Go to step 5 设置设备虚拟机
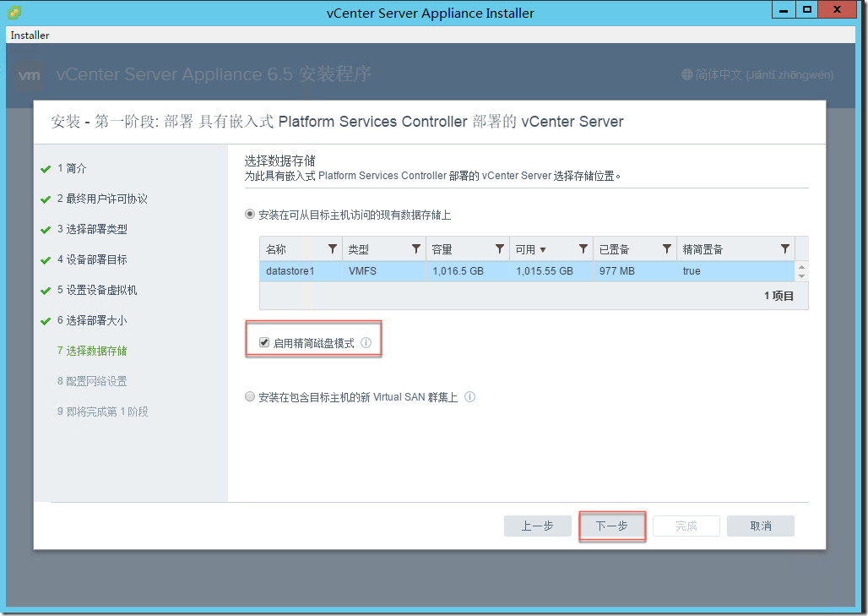This screenshot has height=616, width=868. pyautogui.click(x=97, y=291)
